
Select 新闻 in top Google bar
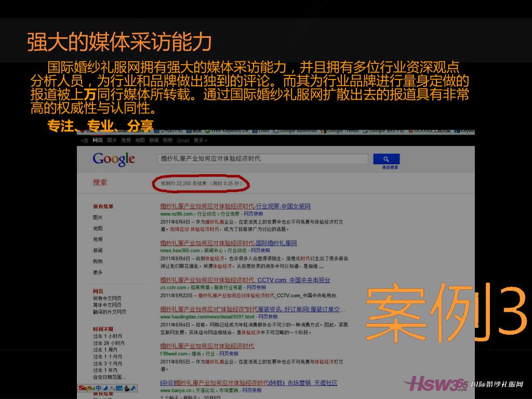pos(154,140)
